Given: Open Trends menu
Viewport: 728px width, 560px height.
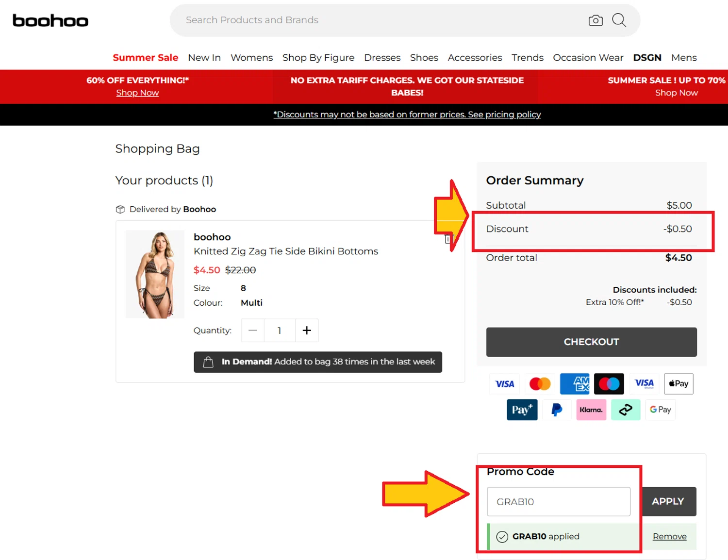Looking at the screenshot, I should coord(527,57).
